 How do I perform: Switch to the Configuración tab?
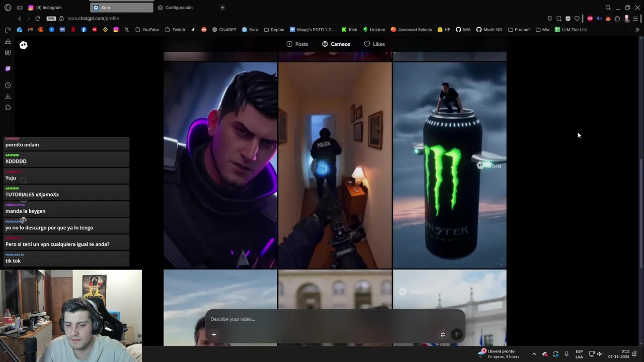point(186,8)
